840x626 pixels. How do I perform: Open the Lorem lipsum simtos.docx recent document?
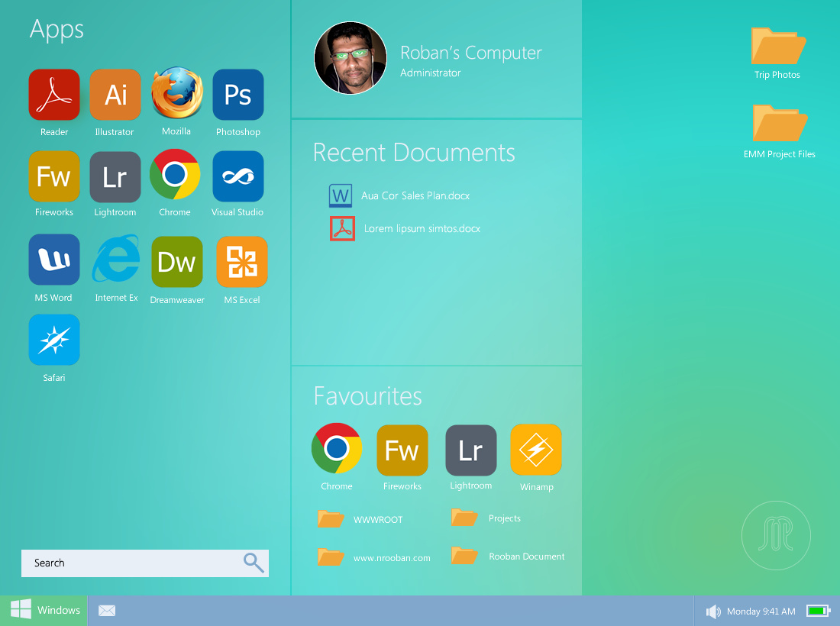point(421,229)
